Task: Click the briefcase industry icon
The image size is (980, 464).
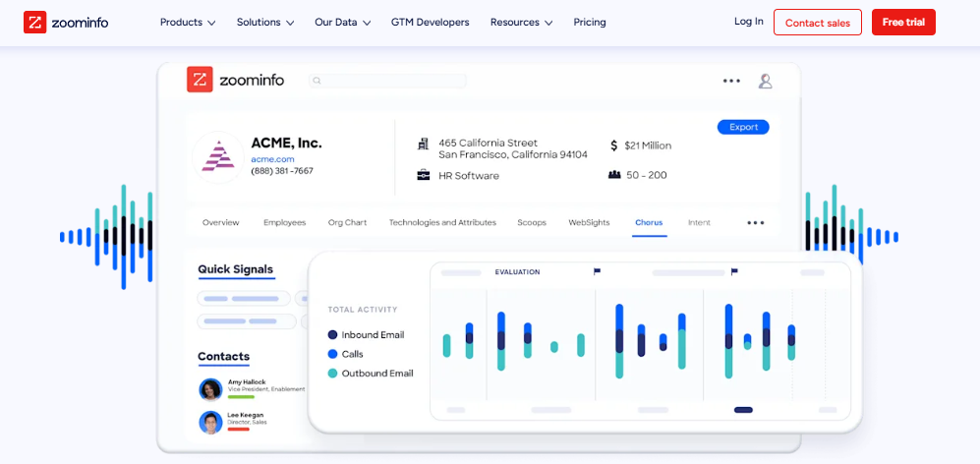Action: 423,175
